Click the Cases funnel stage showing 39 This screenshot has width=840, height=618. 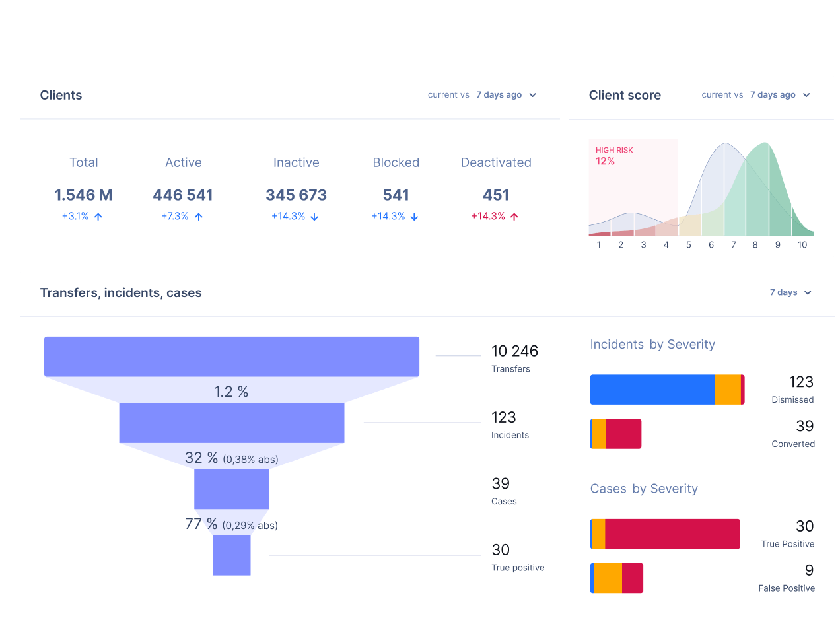pos(232,489)
